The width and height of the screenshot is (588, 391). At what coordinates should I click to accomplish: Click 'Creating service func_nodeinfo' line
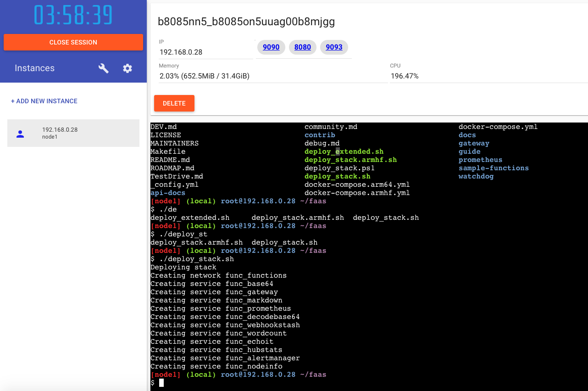pyautogui.click(x=216, y=366)
